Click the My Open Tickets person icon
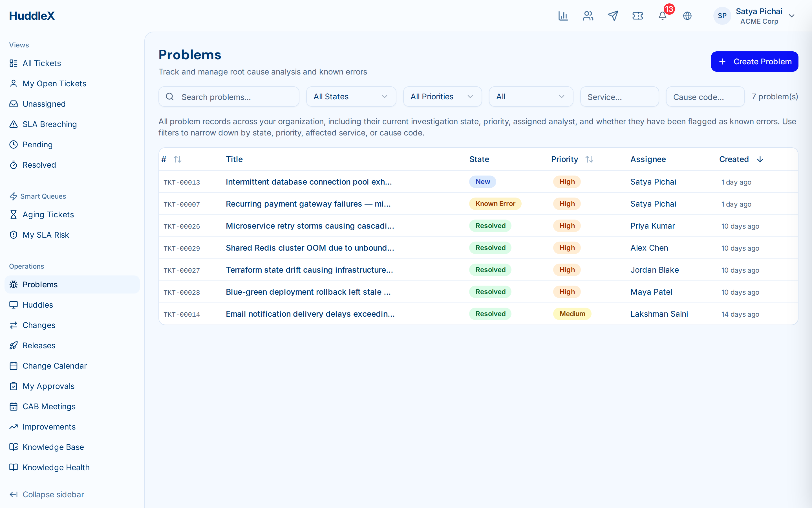 pos(14,84)
